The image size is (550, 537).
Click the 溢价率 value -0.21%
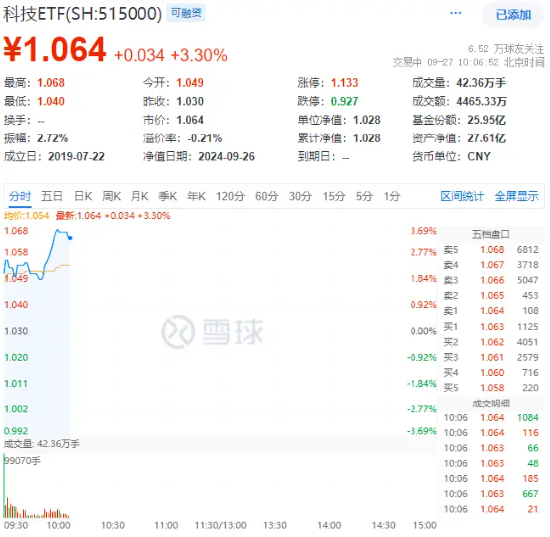pyautogui.click(x=204, y=139)
